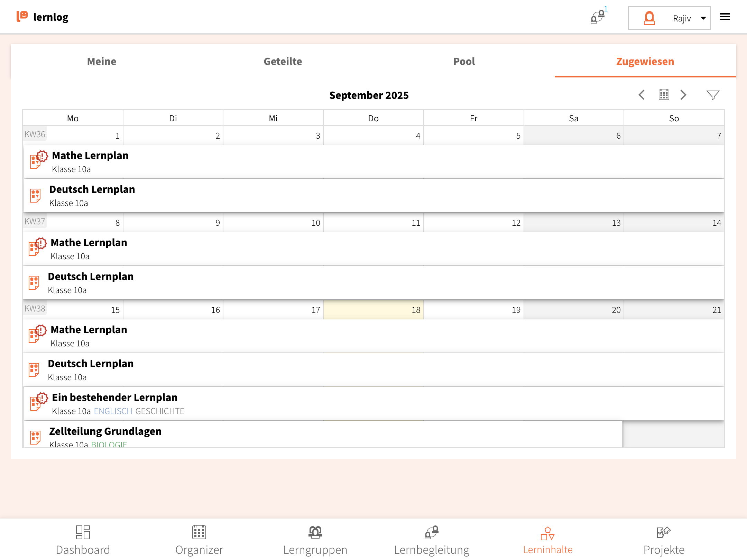Switch to the Geteilte tab

283,61
